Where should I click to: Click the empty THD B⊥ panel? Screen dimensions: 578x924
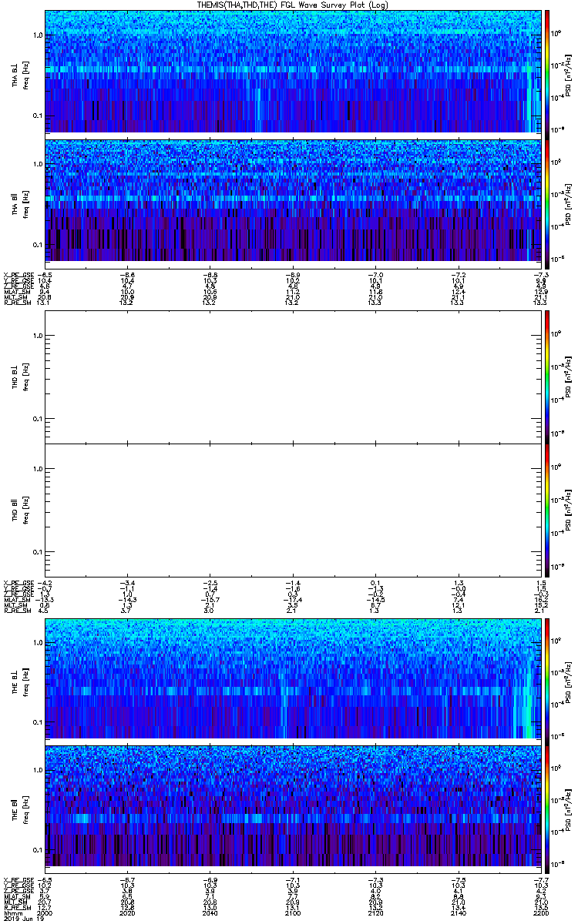point(293,377)
